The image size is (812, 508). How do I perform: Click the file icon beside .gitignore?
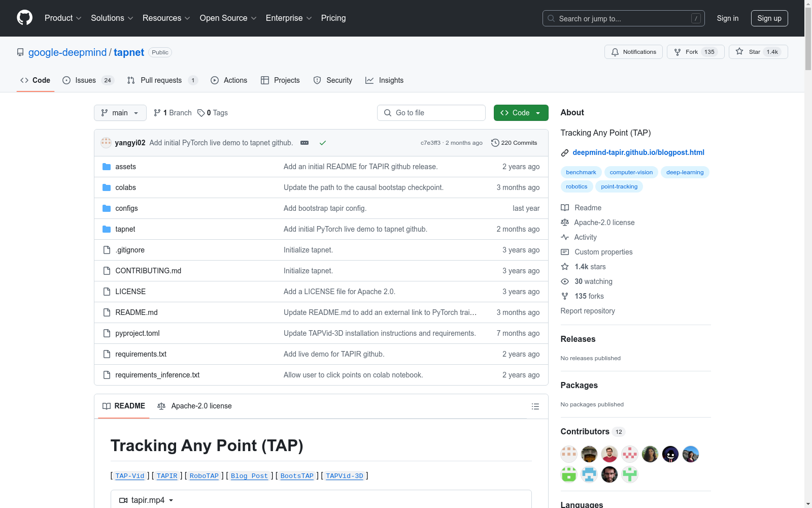[107, 250]
